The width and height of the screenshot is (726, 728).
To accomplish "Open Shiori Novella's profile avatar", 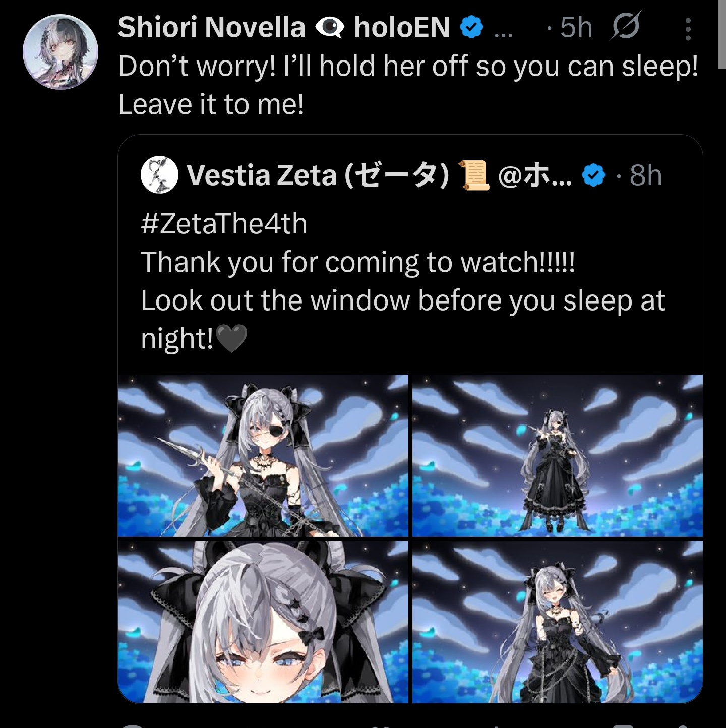I will click(60, 52).
